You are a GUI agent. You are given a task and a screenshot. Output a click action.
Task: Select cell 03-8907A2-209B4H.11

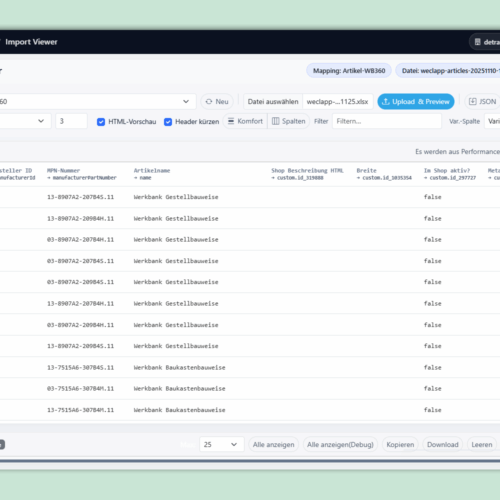(x=80, y=325)
